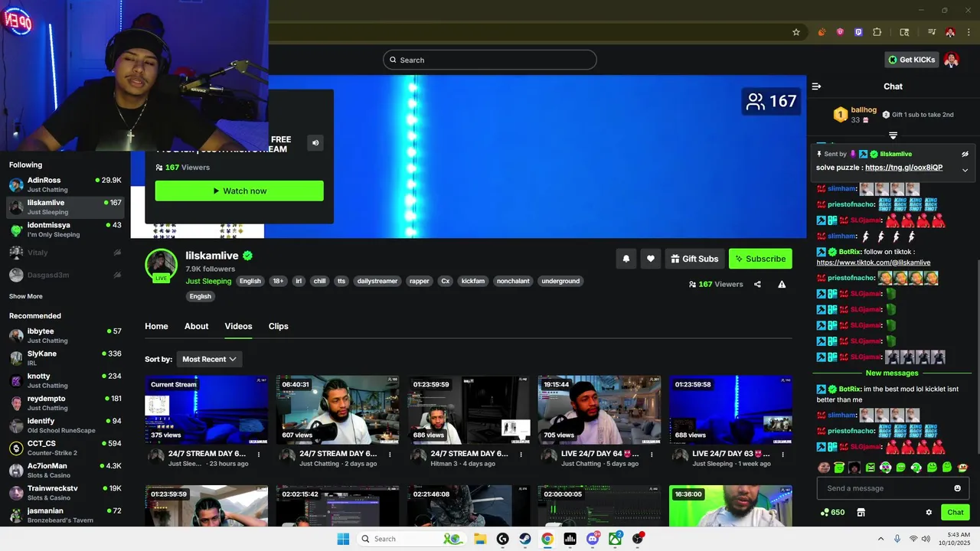The height and width of the screenshot is (551, 980).
Task: Open options menu for Hitman 3 video
Action: [x=521, y=454]
